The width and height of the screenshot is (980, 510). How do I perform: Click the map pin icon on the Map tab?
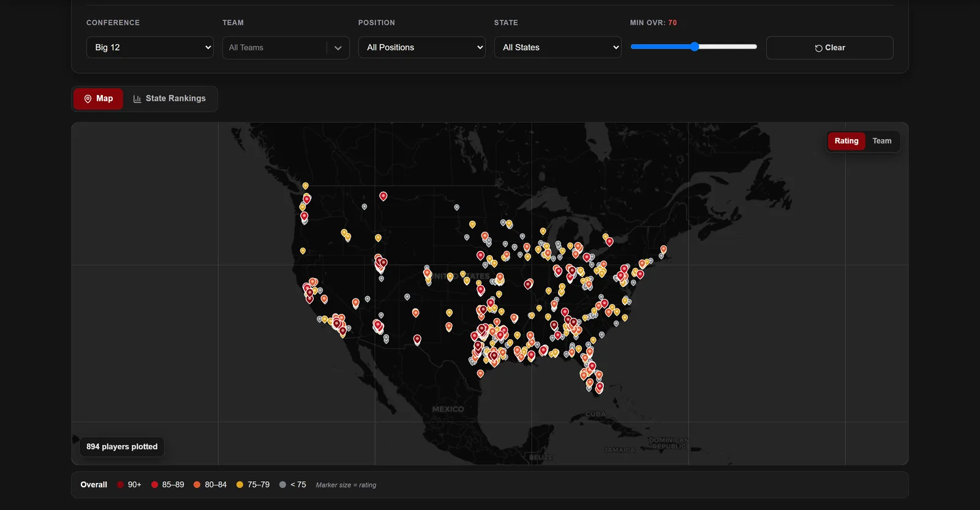click(88, 99)
